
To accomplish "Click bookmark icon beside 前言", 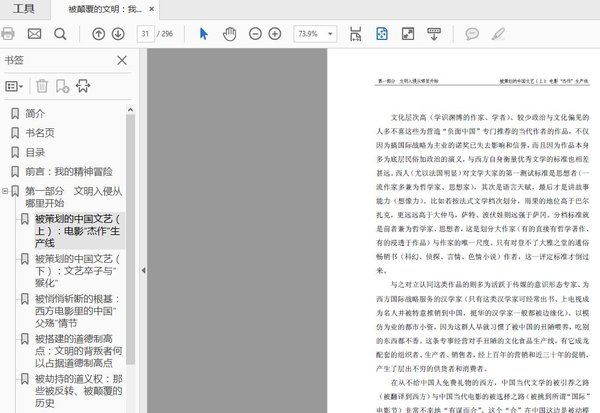I will [15, 171].
